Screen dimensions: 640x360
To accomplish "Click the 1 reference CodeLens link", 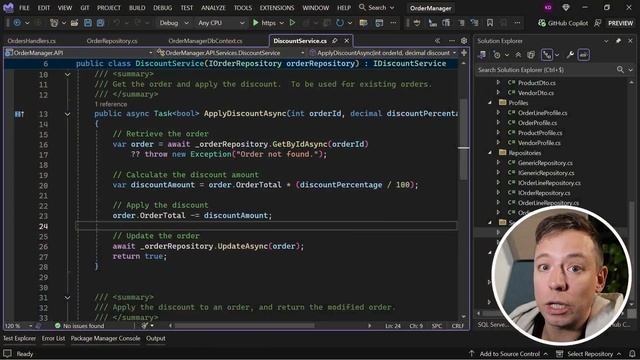I will point(110,104).
